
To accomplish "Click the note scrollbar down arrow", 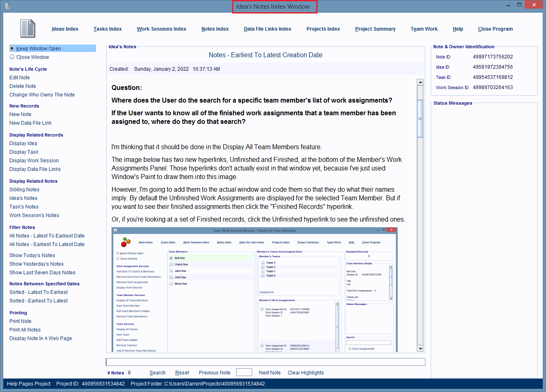I will click(420, 349).
